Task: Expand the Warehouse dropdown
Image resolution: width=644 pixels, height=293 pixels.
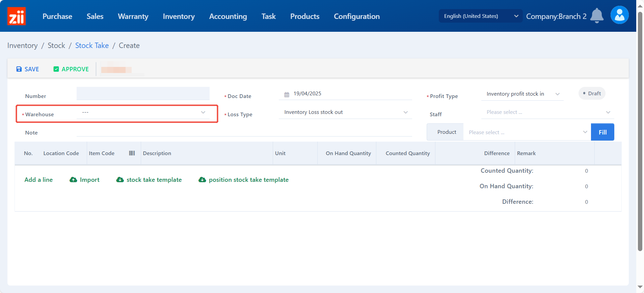Action: (143, 112)
